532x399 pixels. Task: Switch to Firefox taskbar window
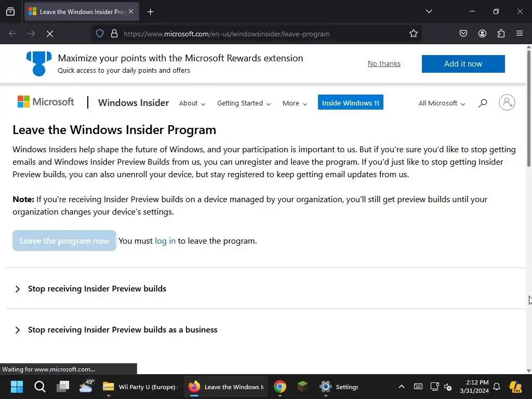(x=225, y=387)
